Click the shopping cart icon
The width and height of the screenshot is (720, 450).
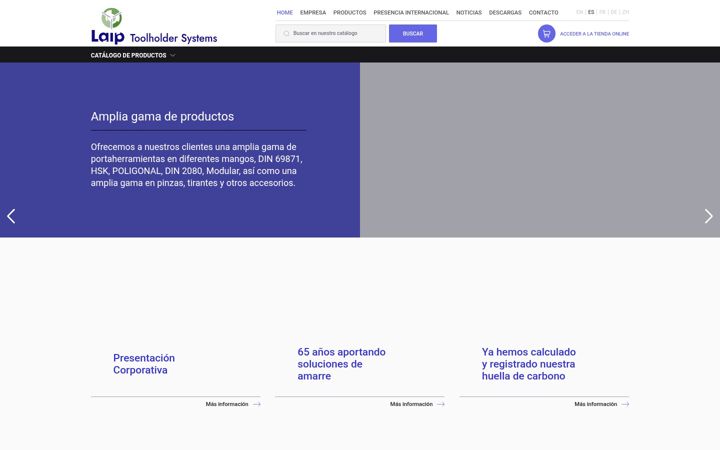(x=546, y=34)
